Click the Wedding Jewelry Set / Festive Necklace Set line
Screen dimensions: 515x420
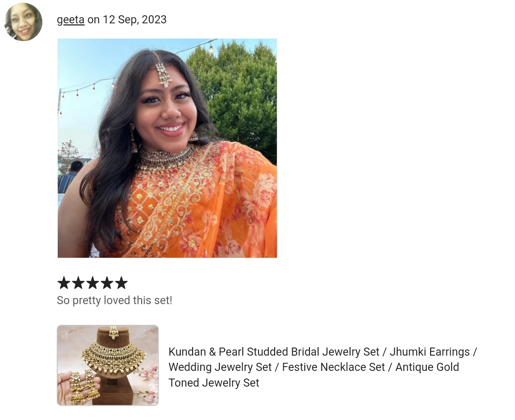[x=277, y=367]
